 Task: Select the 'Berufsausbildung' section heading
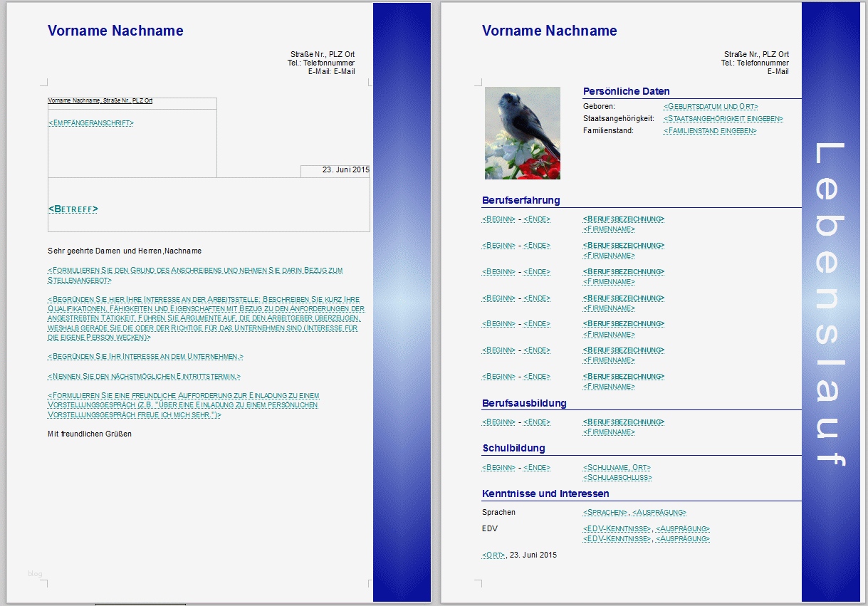pos(525,403)
